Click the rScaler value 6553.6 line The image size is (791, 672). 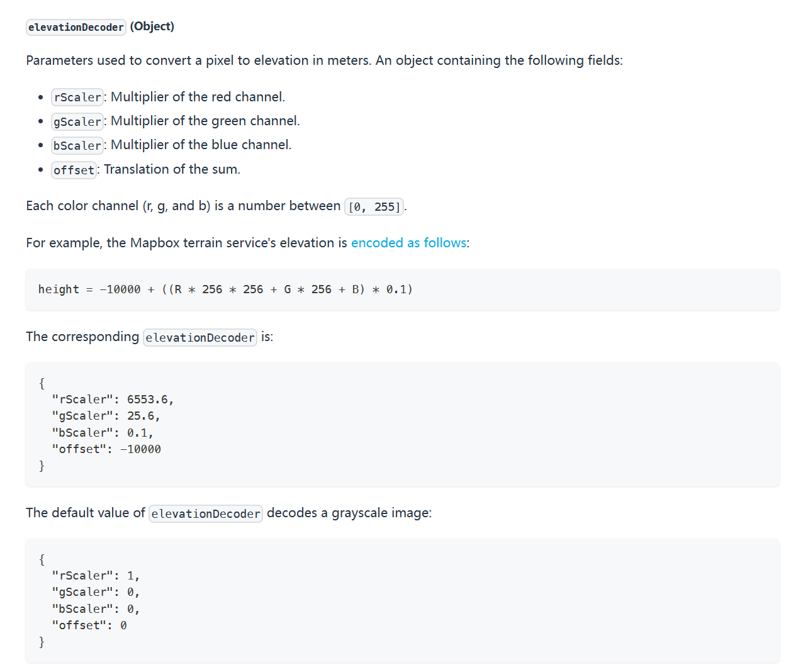[x=112, y=399]
